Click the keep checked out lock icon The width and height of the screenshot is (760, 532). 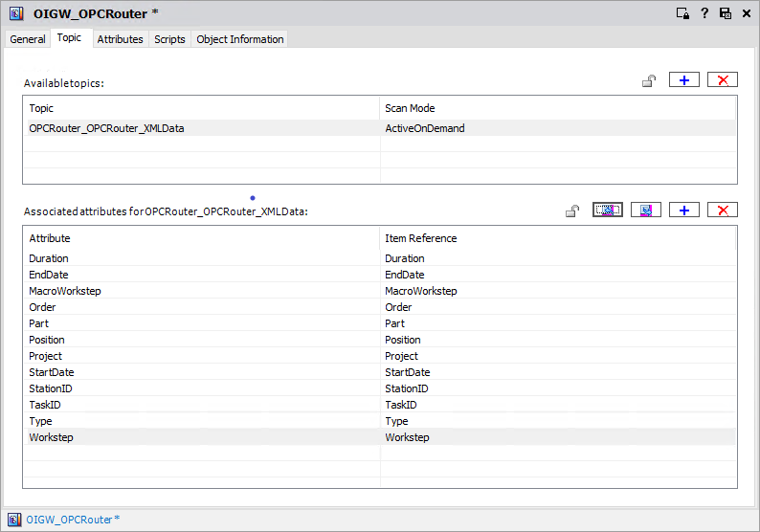(682, 13)
